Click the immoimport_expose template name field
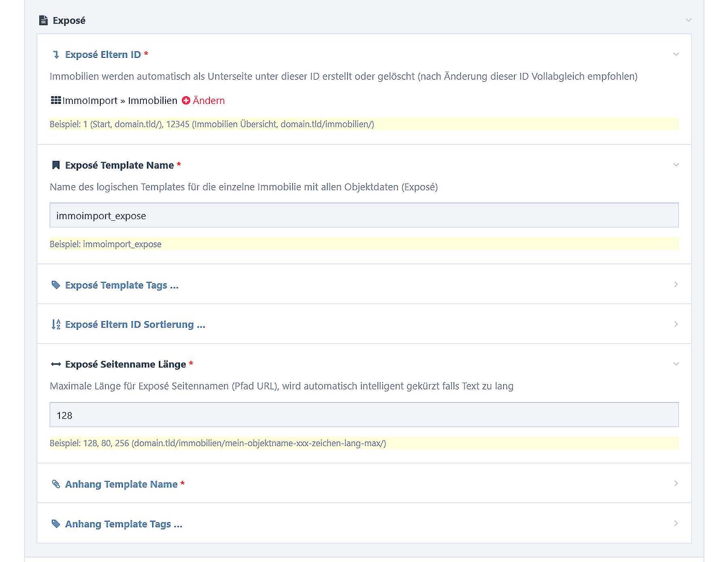The height and width of the screenshot is (562, 728). click(x=364, y=216)
